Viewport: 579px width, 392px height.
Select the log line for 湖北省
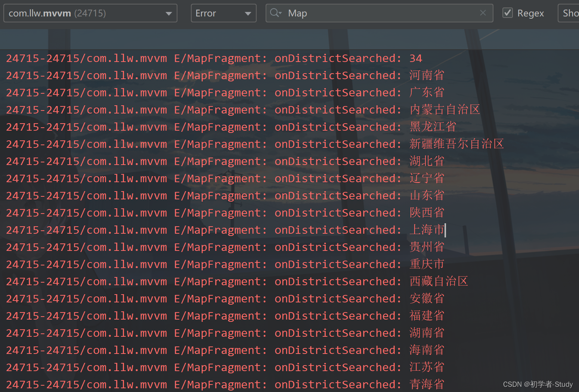pyautogui.click(x=225, y=161)
